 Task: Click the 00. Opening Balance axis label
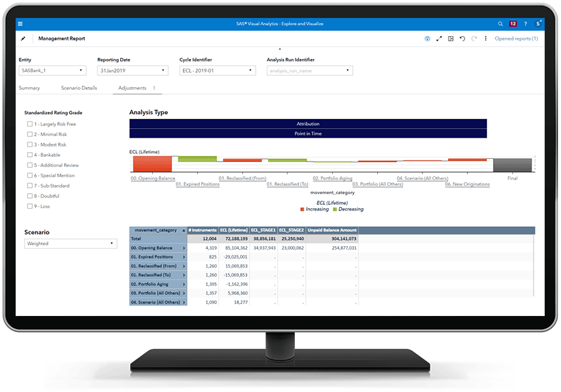(153, 178)
